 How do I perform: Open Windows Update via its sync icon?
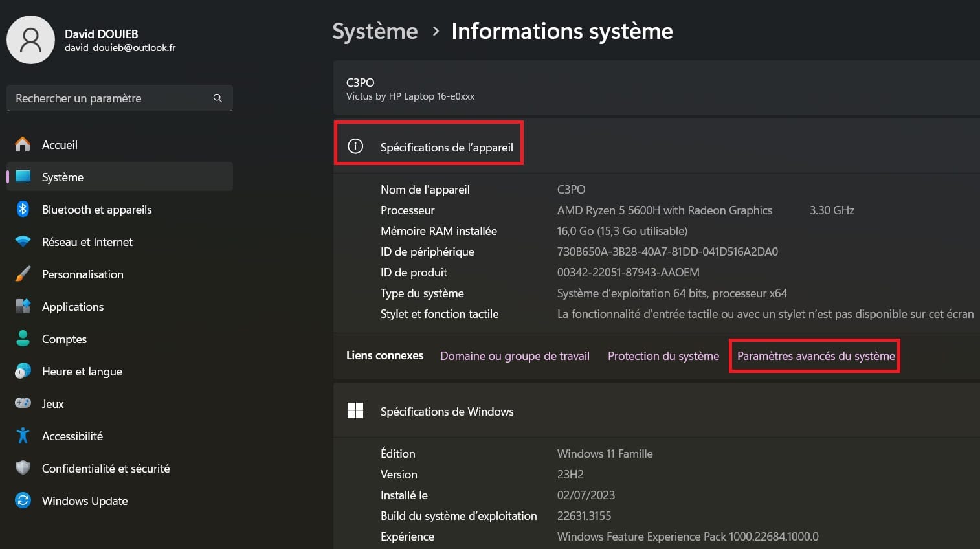click(23, 500)
